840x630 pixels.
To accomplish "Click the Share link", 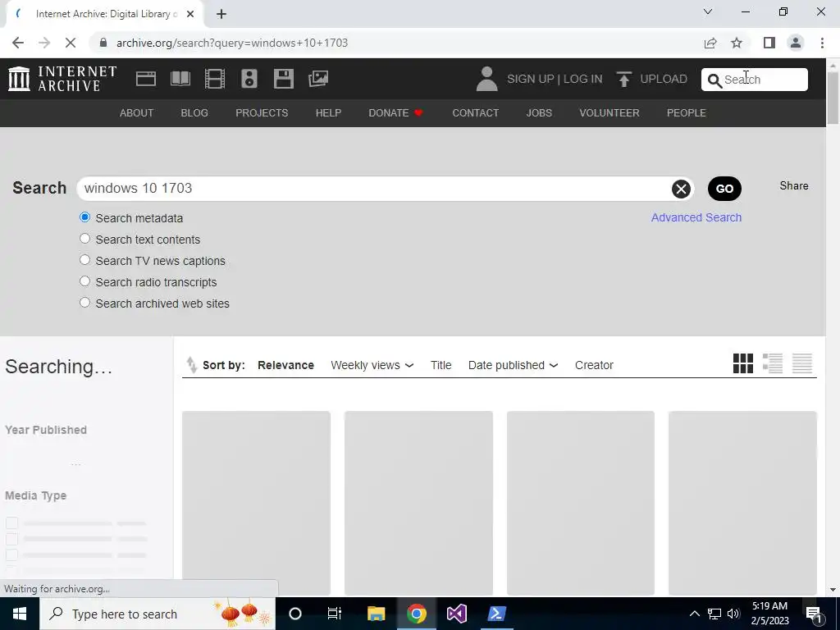I will [x=794, y=186].
